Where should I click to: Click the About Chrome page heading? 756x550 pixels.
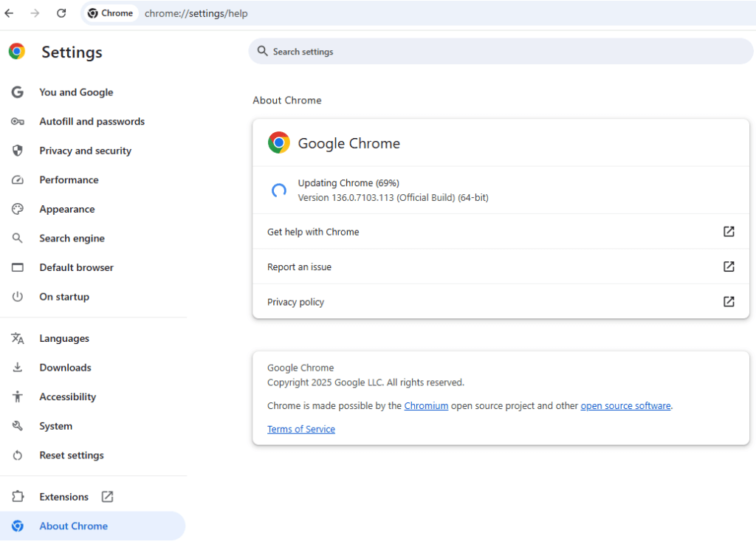(287, 100)
